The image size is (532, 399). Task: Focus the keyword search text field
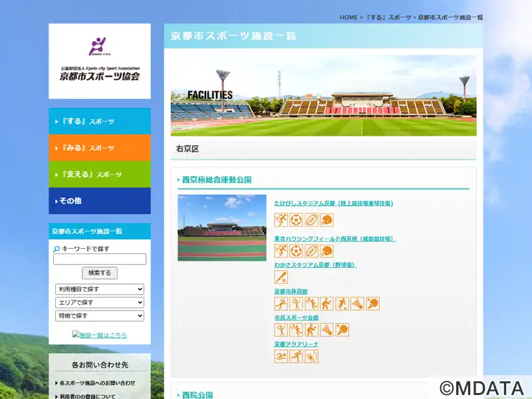[100, 259]
